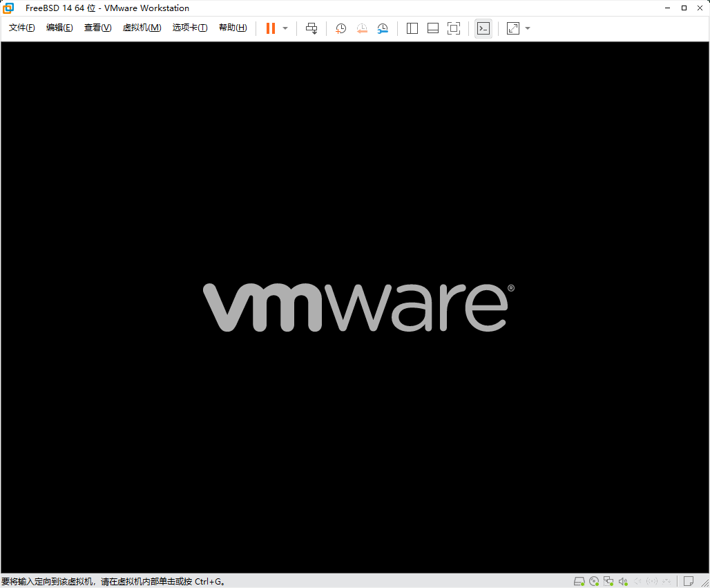Close the VMware Workstation window
The width and height of the screenshot is (710, 588).
tap(700, 8)
